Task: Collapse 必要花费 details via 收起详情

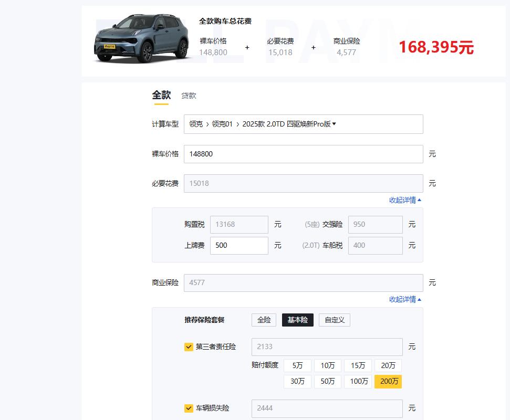Action: (405, 200)
